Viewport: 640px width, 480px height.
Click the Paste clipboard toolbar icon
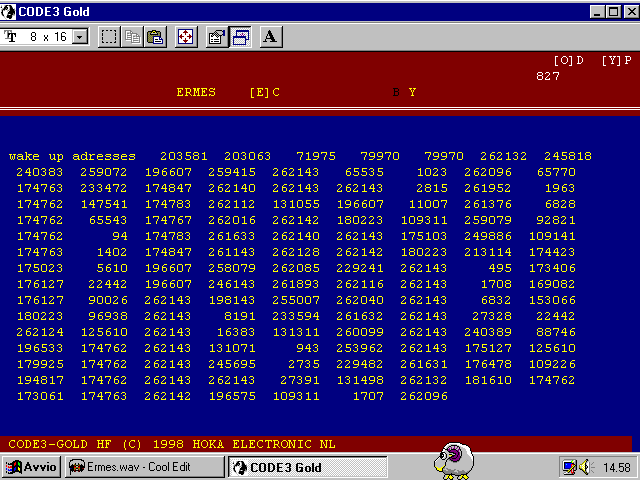[156, 37]
